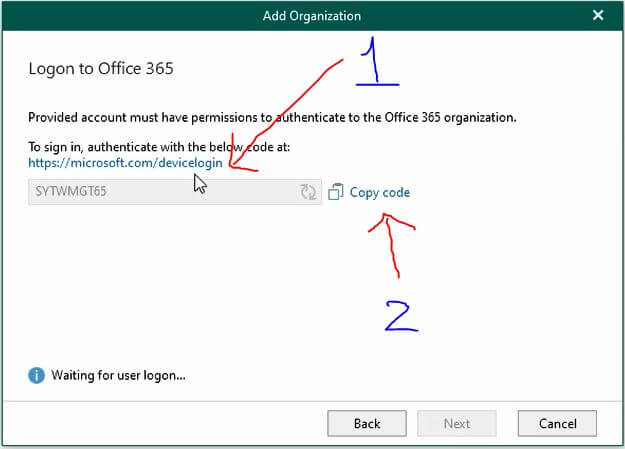The height and width of the screenshot is (449, 625).
Task: Click the 'Provided account must have permissions' text
Action: [272, 118]
